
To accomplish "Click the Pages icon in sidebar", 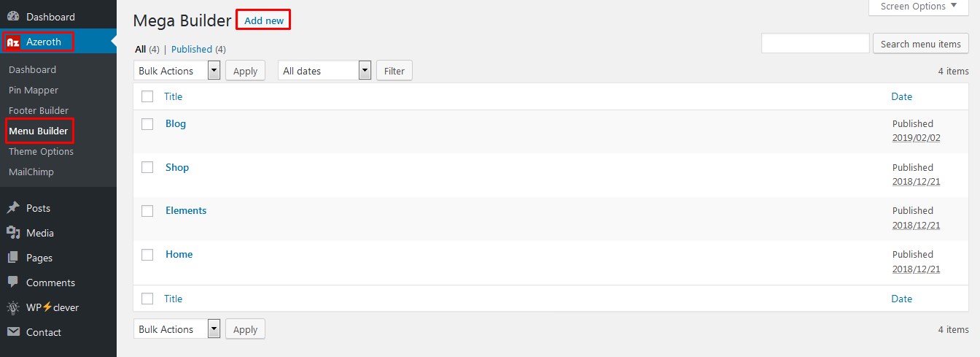I will [13, 258].
